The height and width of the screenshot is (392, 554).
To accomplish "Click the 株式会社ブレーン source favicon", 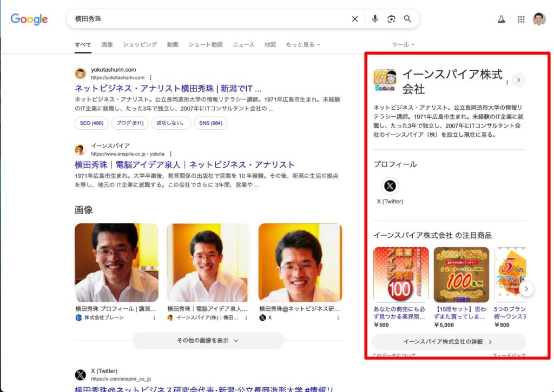I will [79, 317].
